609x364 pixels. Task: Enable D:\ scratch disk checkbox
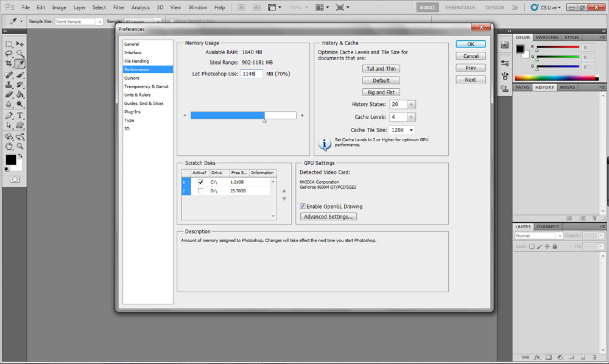coord(200,191)
